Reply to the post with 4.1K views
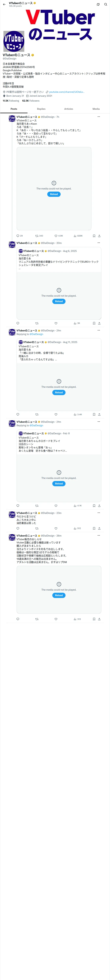 pyautogui.click(x=18, y=506)
